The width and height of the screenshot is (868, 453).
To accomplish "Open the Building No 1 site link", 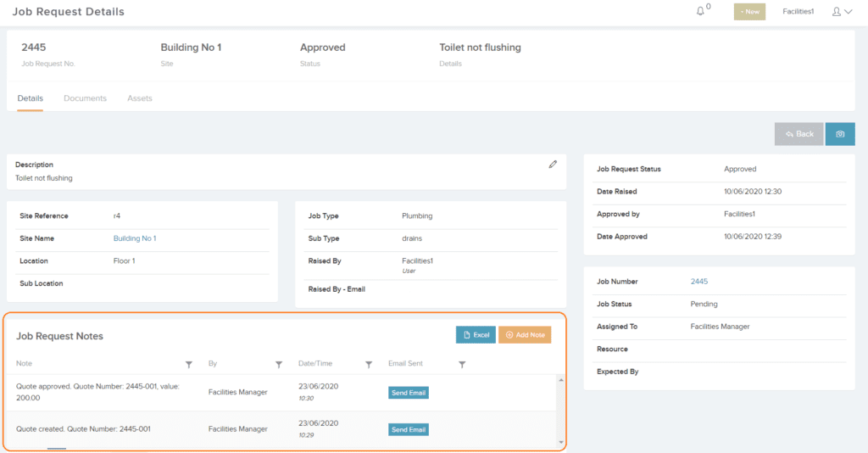I will [135, 238].
